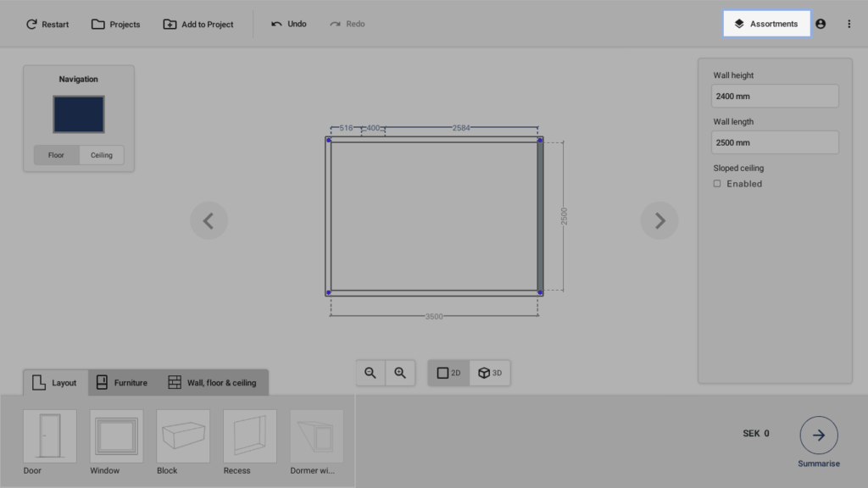Image resolution: width=868 pixels, height=488 pixels.
Task: Enable the Sloped ceiling checkbox
Action: [x=717, y=184]
